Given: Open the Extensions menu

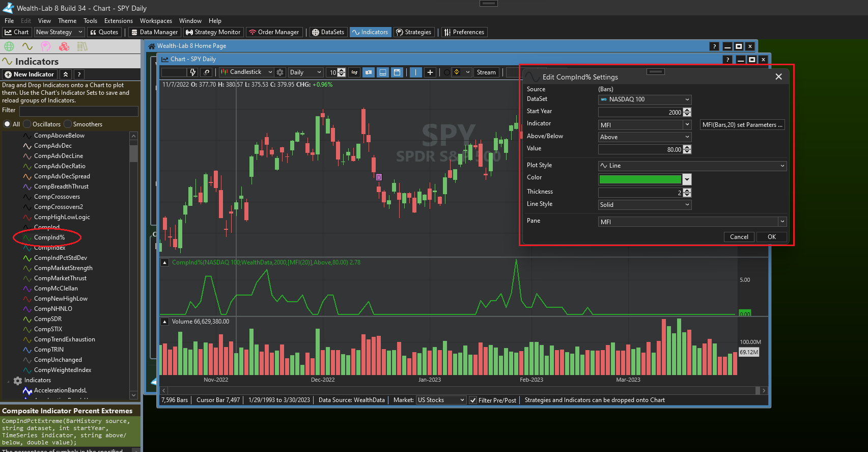Looking at the screenshot, I should (119, 21).
